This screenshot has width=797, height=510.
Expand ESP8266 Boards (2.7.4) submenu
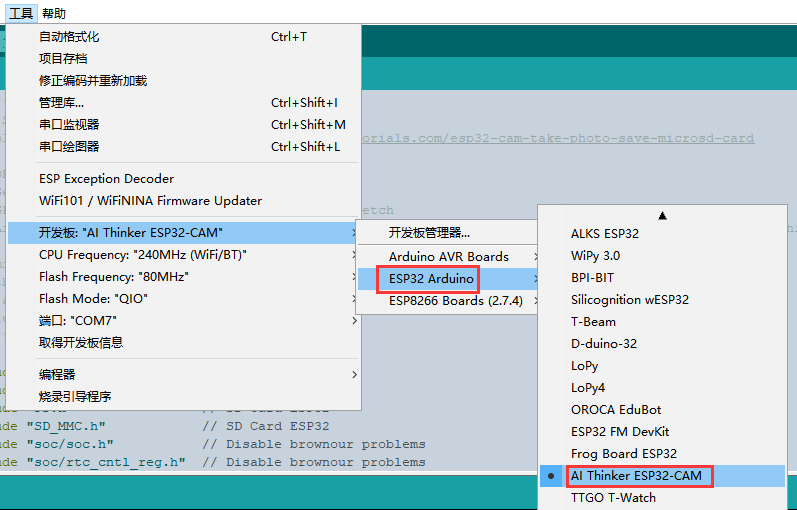coord(447,301)
